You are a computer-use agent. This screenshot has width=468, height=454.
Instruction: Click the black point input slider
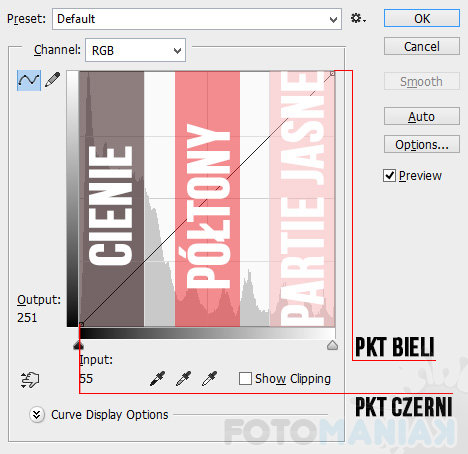[79, 345]
